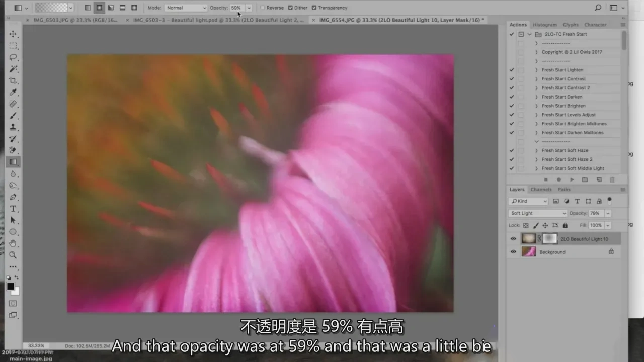This screenshot has height=362, width=644.
Task: Open the layer Opacity dropdown arrow
Action: click(608, 213)
